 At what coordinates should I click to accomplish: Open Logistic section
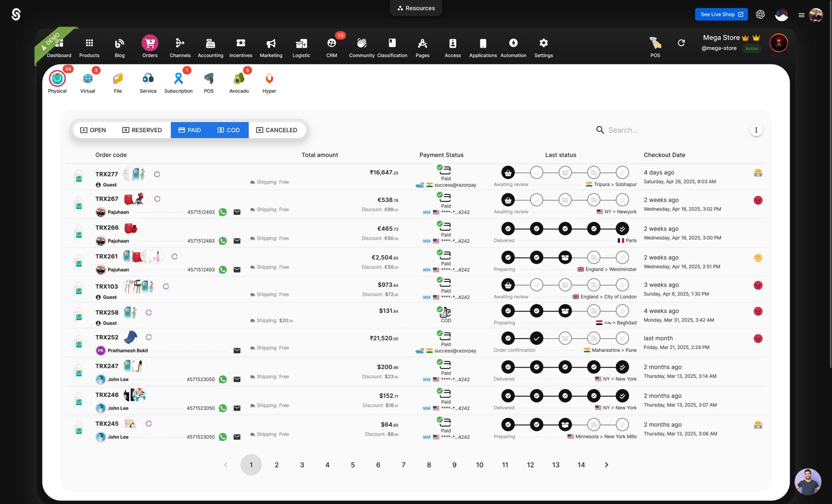[301, 47]
